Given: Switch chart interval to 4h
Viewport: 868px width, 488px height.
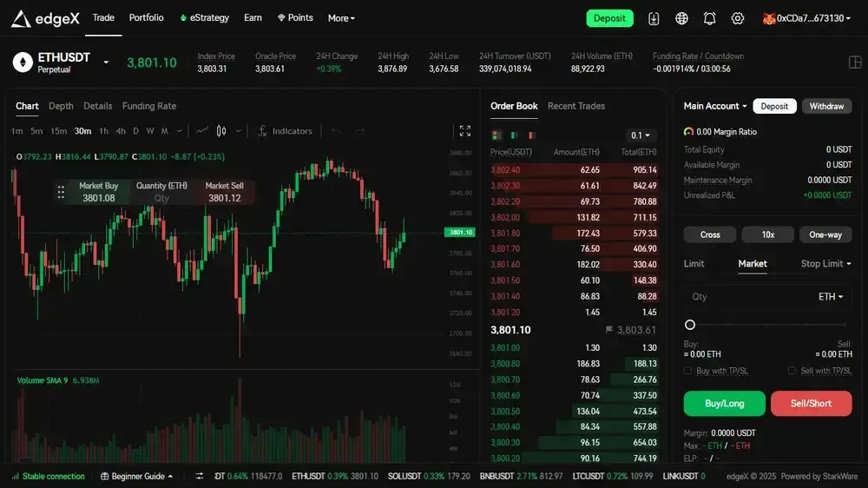Looking at the screenshot, I should pyautogui.click(x=121, y=131).
